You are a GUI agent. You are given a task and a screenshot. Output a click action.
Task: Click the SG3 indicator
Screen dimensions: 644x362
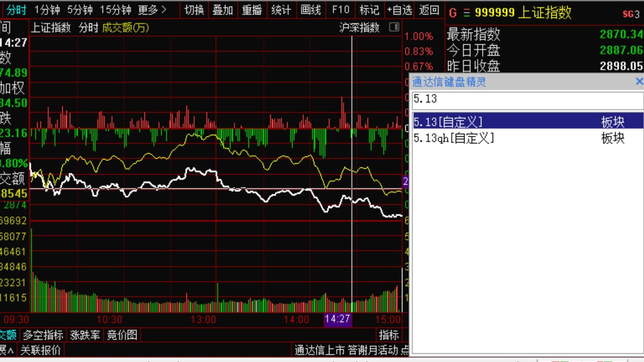pyautogui.click(x=631, y=14)
